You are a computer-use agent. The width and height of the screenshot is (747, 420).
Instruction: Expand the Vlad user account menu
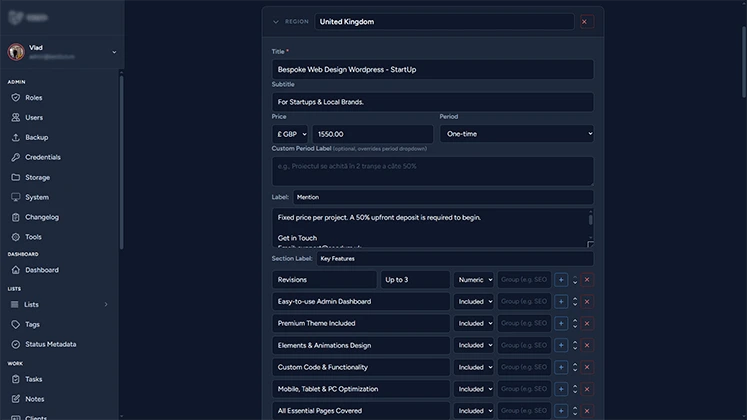(114, 52)
